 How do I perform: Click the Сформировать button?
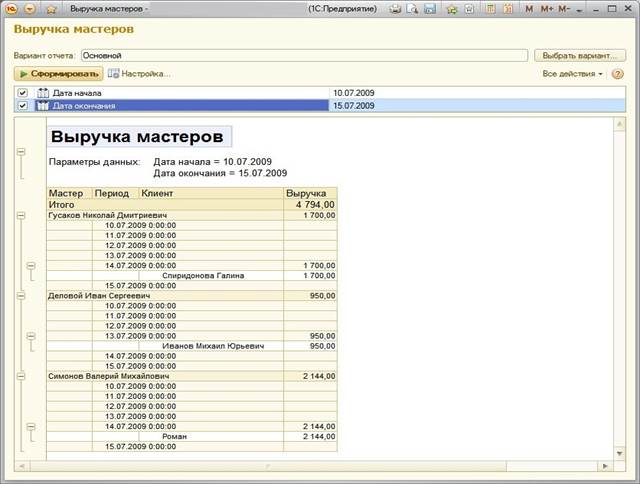(59, 74)
